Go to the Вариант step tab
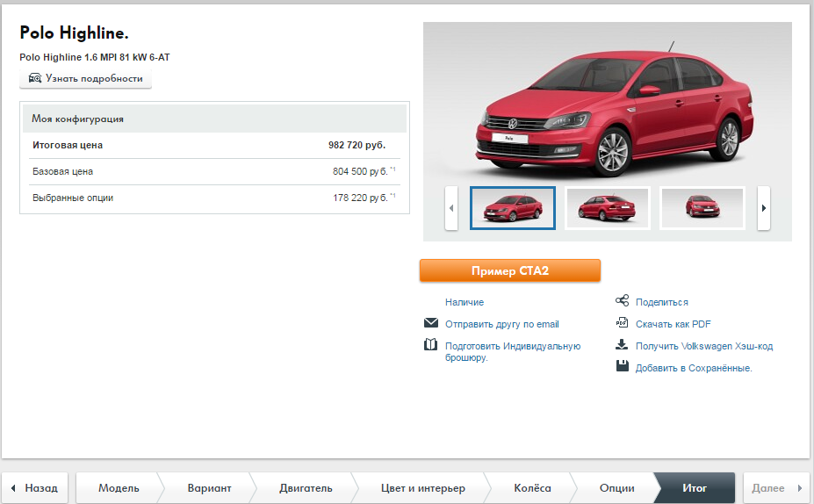The height and width of the screenshot is (504, 814). 209,488
